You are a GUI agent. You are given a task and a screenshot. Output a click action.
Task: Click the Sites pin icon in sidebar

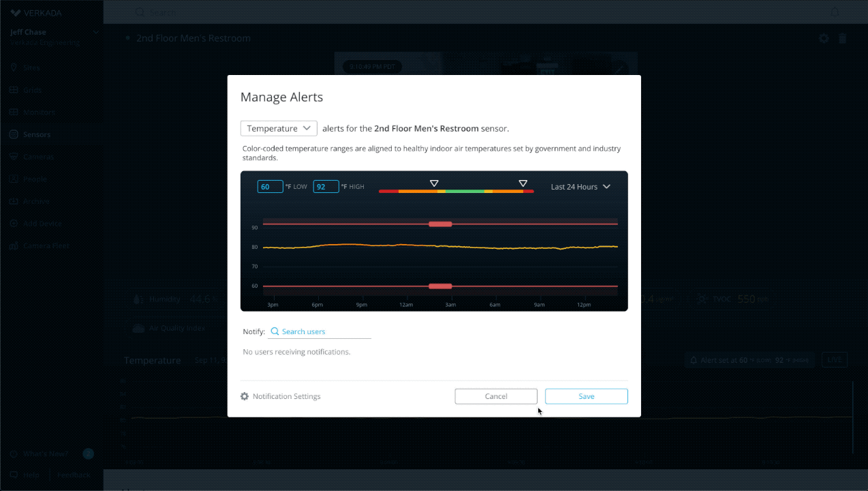coord(14,68)
